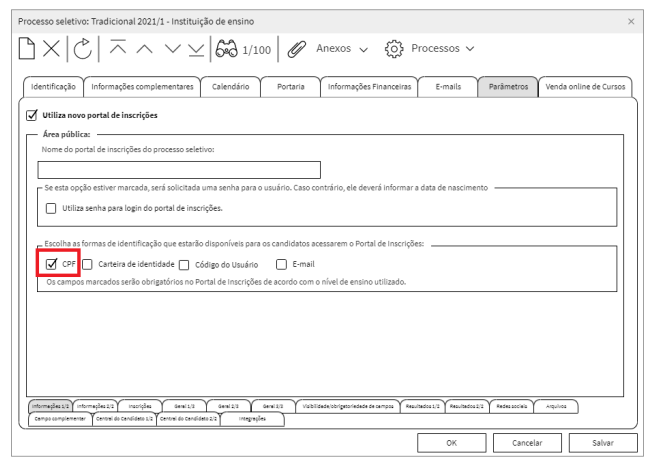Open Informações complementares tab
654x464 pixels.
click(x=142, y=87)
